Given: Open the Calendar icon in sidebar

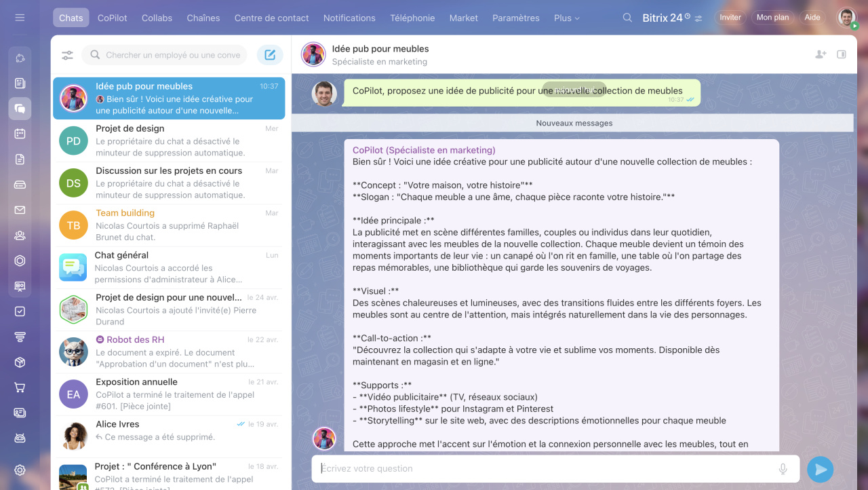Looking at the screenshot, I should [20, 134].
